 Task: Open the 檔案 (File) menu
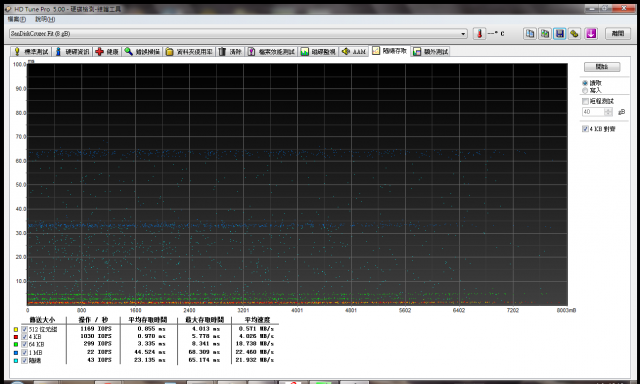pos(16,19)
